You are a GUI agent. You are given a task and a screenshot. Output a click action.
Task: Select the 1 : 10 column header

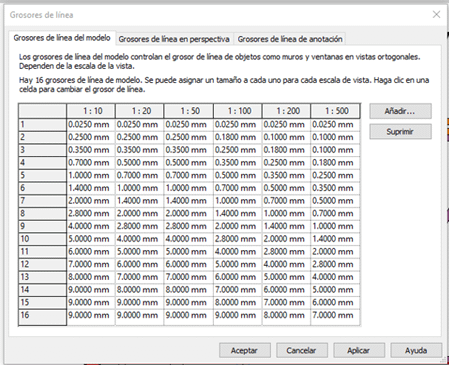[91, 111]
